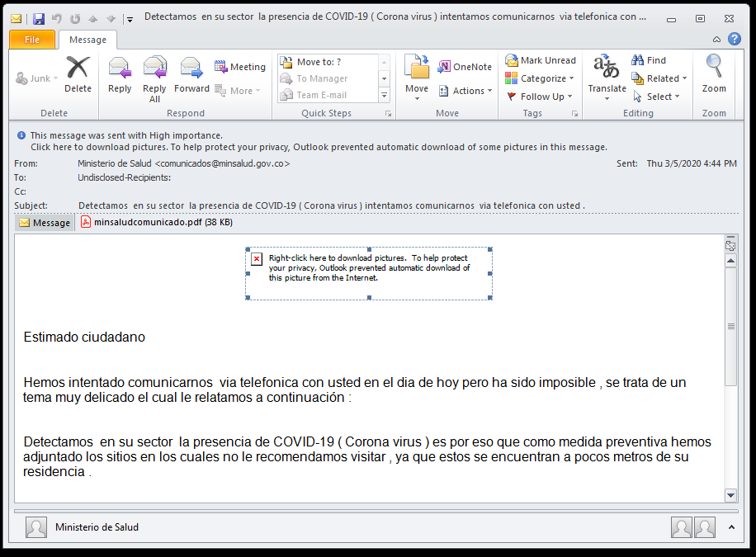Minimize the ribbon with caret button
This screenshot has height=557, width=756.
[x=717, y=40]
